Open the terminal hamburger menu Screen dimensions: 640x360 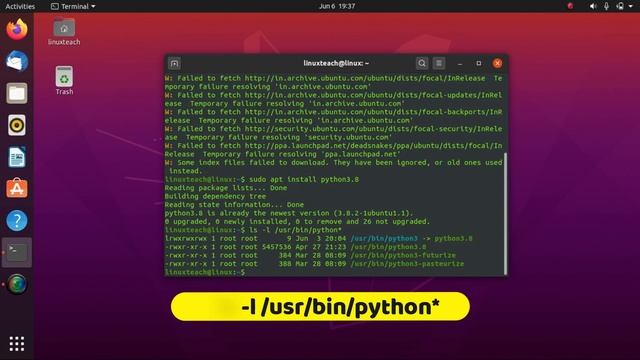[439, 63]
